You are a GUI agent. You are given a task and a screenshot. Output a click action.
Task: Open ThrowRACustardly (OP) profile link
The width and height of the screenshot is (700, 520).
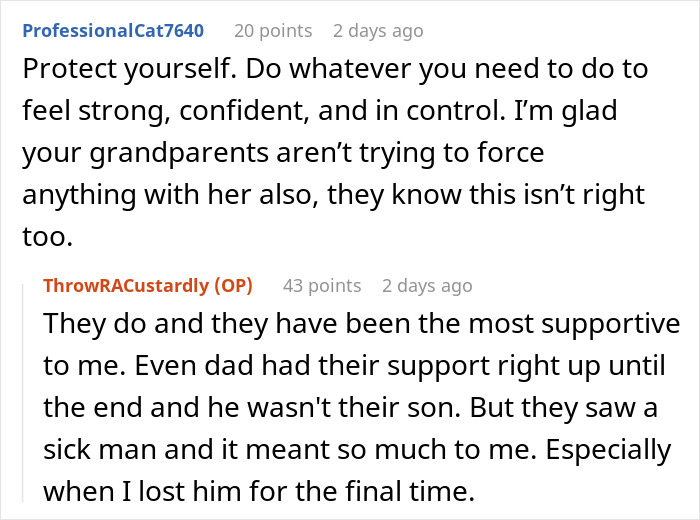tap(148, 286)
